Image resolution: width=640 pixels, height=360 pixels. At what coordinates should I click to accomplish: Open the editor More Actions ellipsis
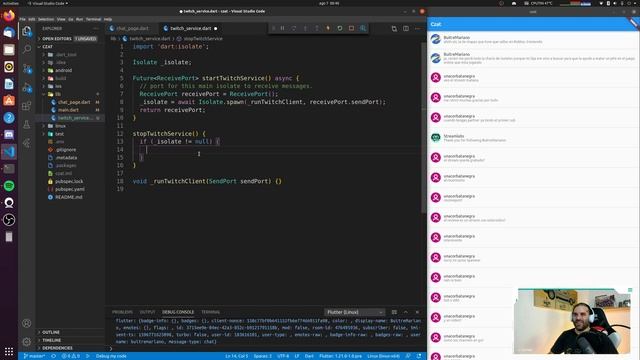click(x=417, y=29)
